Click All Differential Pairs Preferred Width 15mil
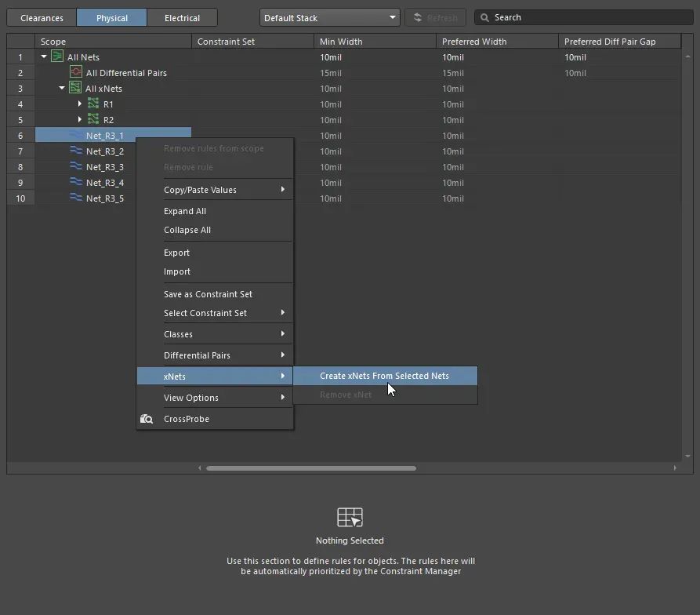 click(x=453, y=73)
